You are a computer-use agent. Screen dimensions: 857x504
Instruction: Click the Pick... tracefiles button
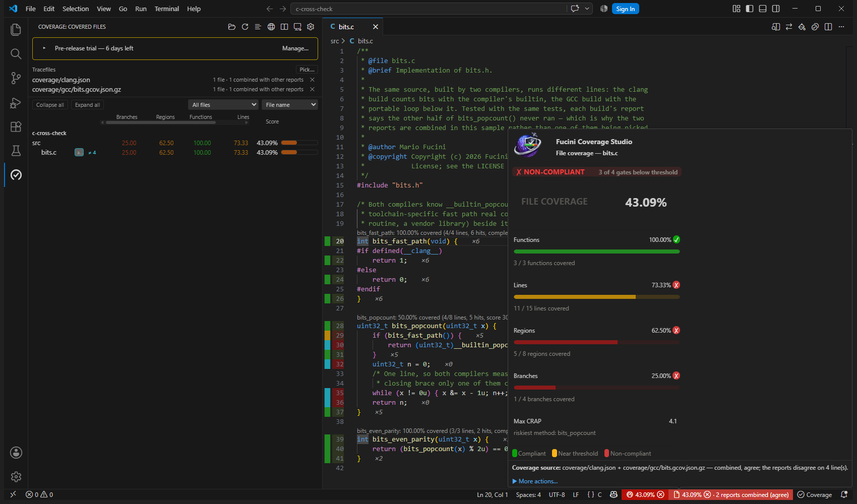tap(307, 70)
